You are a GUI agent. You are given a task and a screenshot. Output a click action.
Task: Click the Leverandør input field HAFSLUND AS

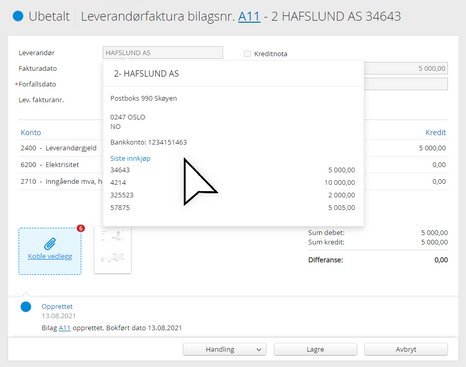[163, 53]
